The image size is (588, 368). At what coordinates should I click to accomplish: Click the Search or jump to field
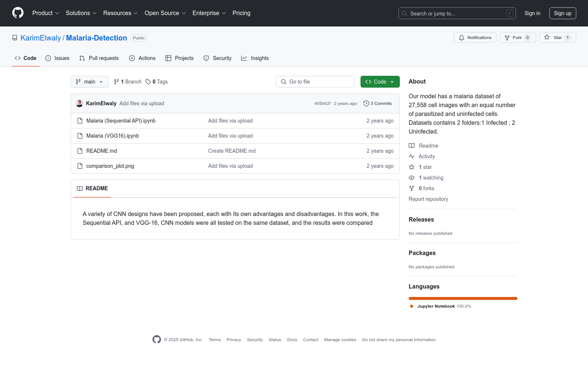(x=457, y=13)
